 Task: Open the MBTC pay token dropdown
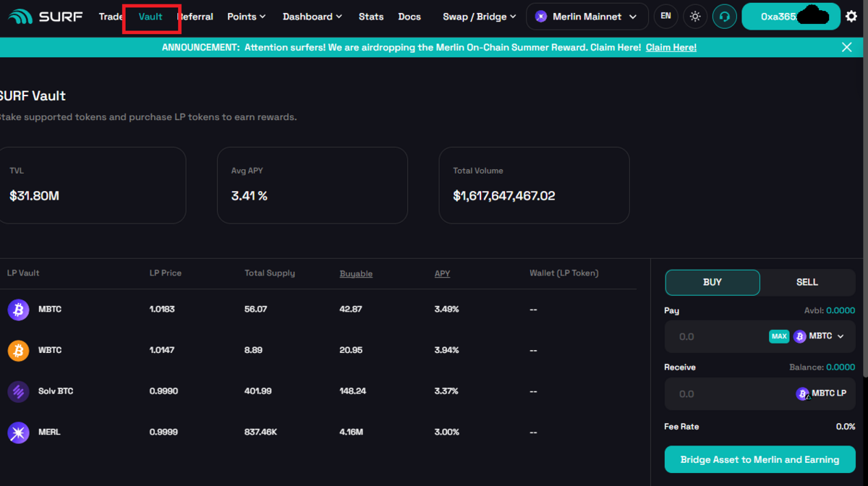(x=820, y=336)
